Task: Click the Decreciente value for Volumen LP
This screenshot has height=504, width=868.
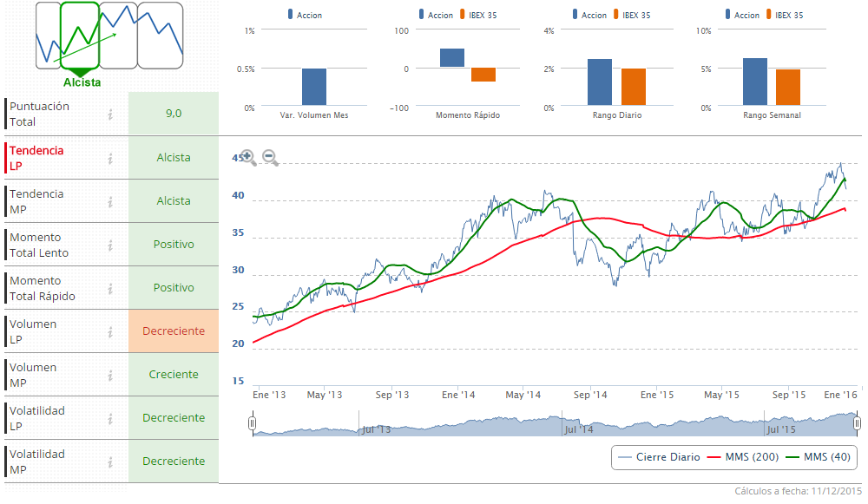Action: click(x=174, y=331)
